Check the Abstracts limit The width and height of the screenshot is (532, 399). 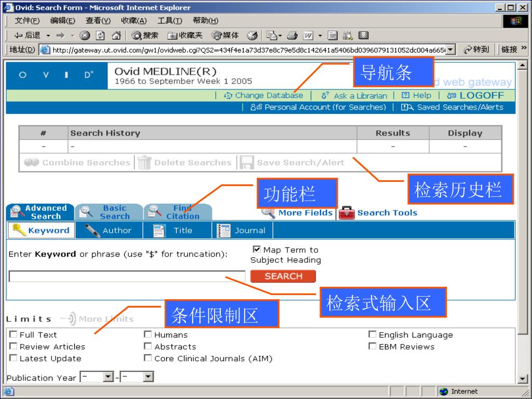click(x=148, y=347)
